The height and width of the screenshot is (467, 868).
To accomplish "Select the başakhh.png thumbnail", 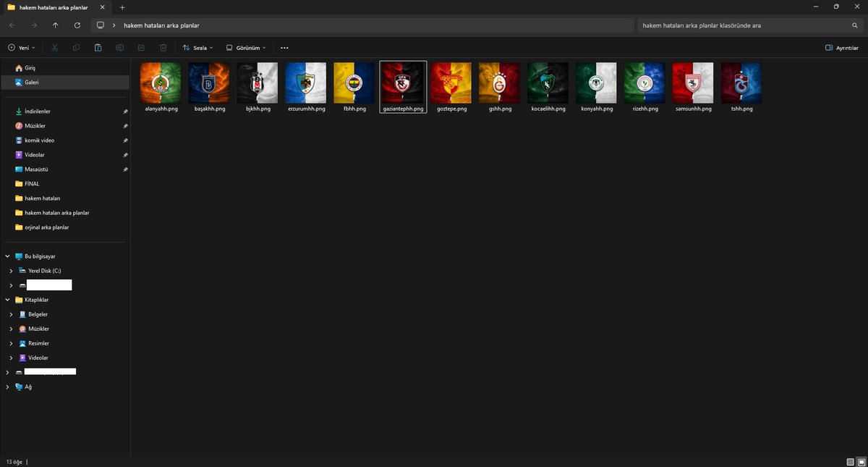I will point(209,83).
